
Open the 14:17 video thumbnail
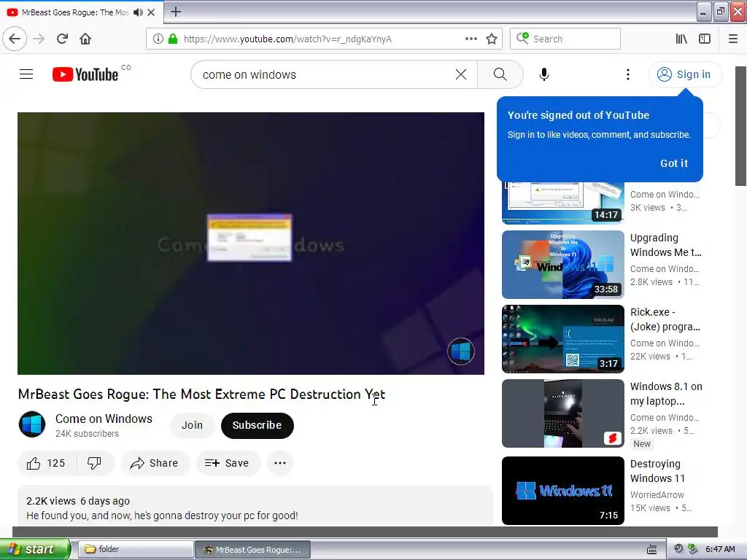563,203
